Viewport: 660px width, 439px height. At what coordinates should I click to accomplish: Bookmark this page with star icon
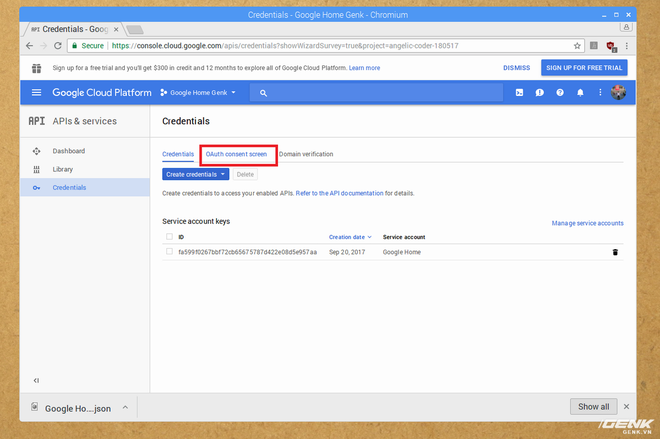pos(577,45)
